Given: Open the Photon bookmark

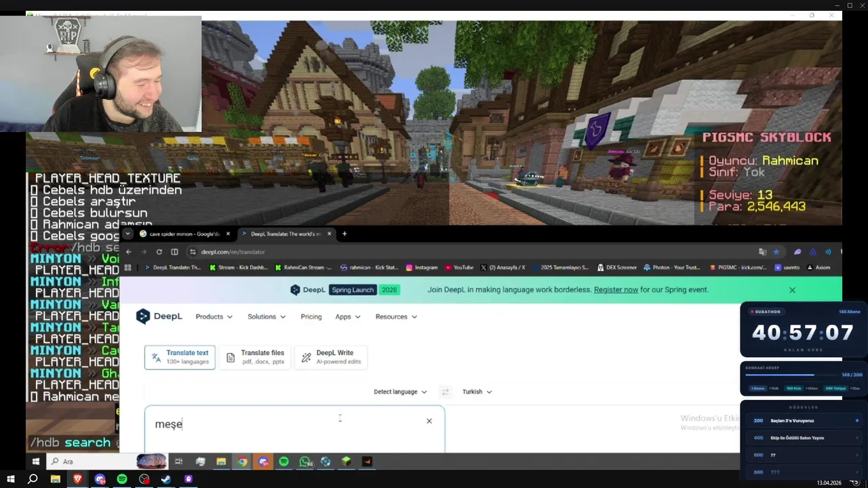Looking at the screenshot, I should (x=672, y=267).
